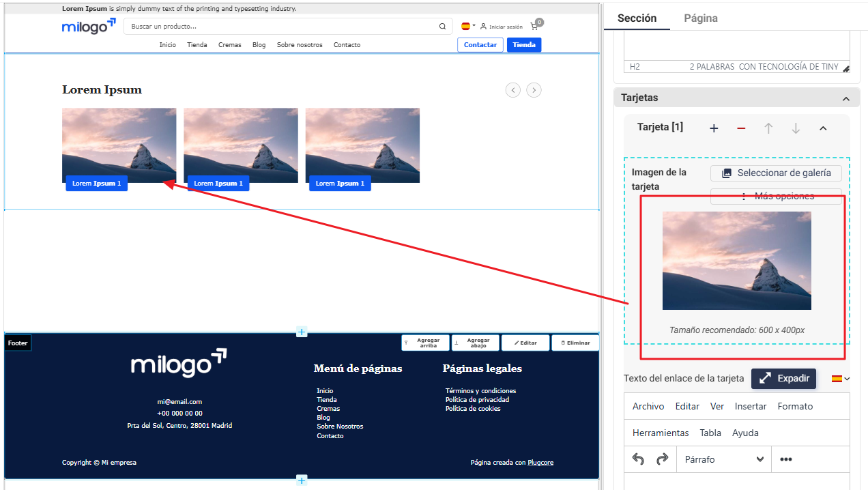Open the Ayuda editor menu
868x490 pixels.
745,433
